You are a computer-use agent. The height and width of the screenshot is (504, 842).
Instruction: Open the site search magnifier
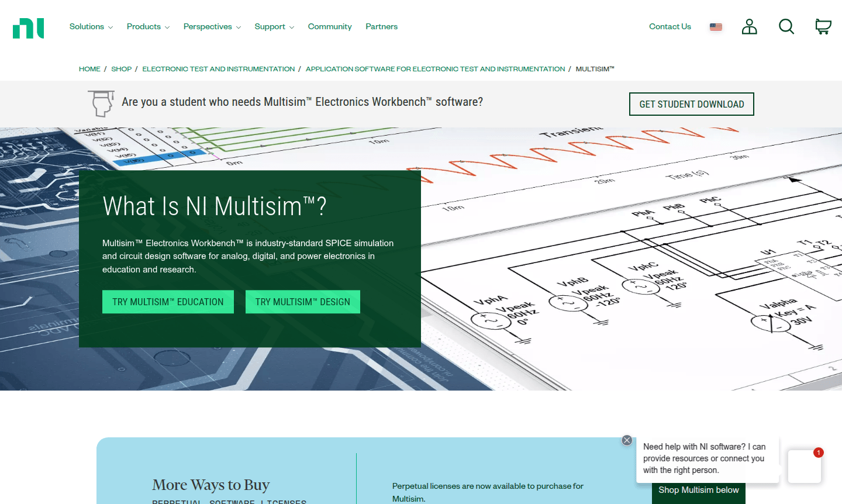[786, 26]
